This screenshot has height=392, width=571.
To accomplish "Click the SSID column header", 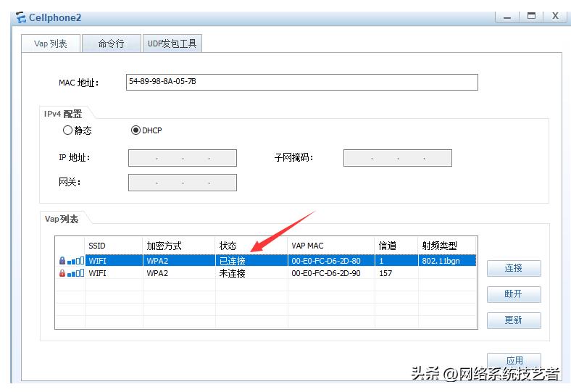I will [114, 246].
